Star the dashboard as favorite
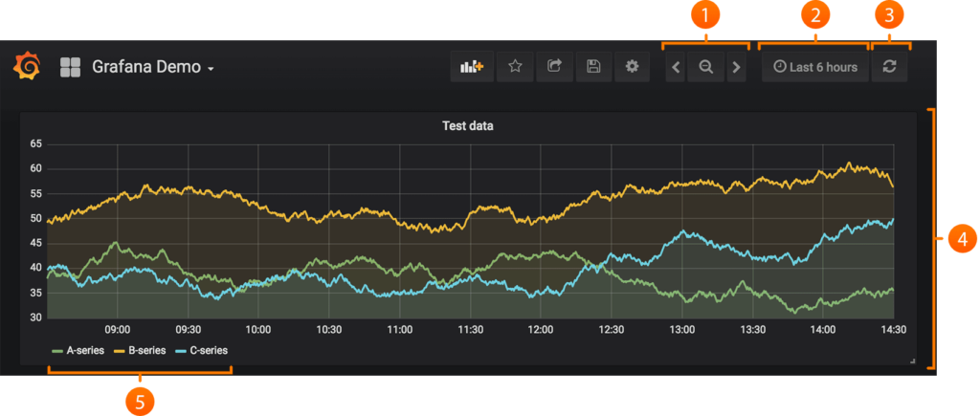This screenshot has height=416, width=980. [x=515, y=67]
